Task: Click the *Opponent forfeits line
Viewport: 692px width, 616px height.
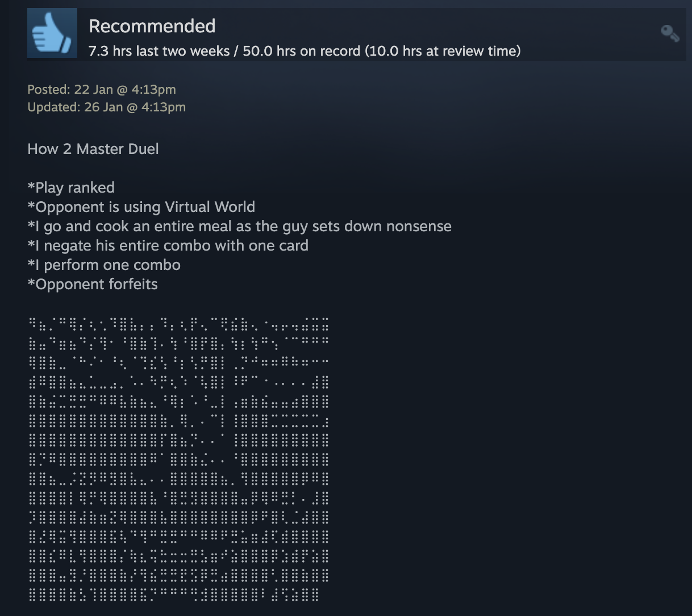Action: [93, 284]
